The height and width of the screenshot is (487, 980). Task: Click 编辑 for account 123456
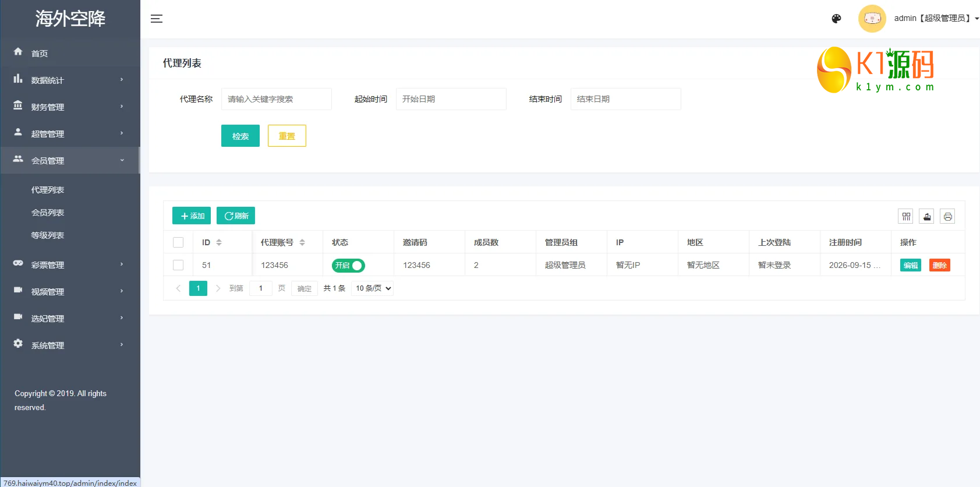click(911, 265)
